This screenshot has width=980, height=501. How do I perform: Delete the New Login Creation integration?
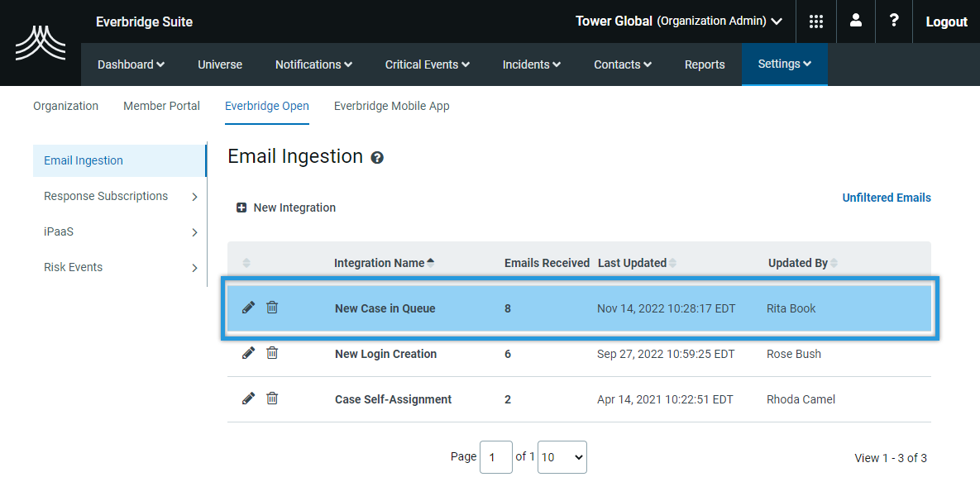pyautogui.click(x=271, y=352)
